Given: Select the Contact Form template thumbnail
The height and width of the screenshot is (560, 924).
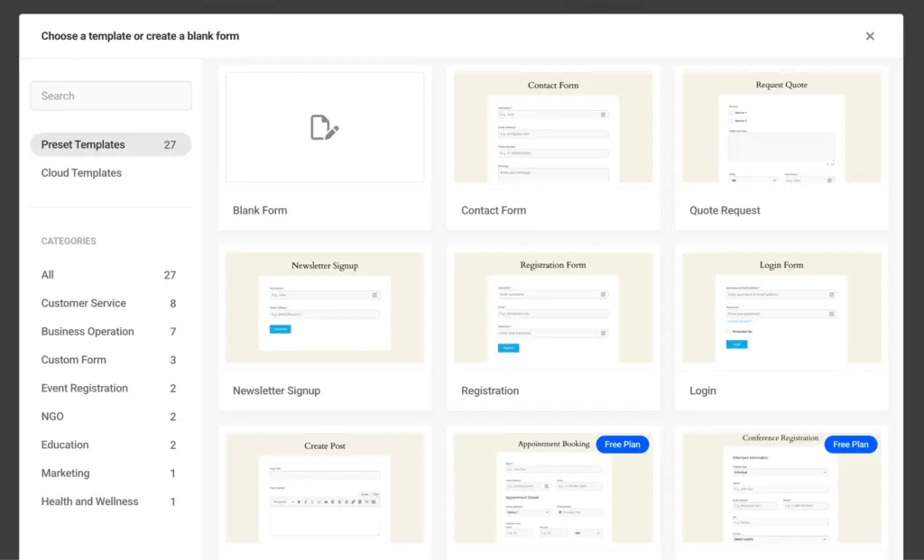Looking at the screenshot, I should 553,127.
